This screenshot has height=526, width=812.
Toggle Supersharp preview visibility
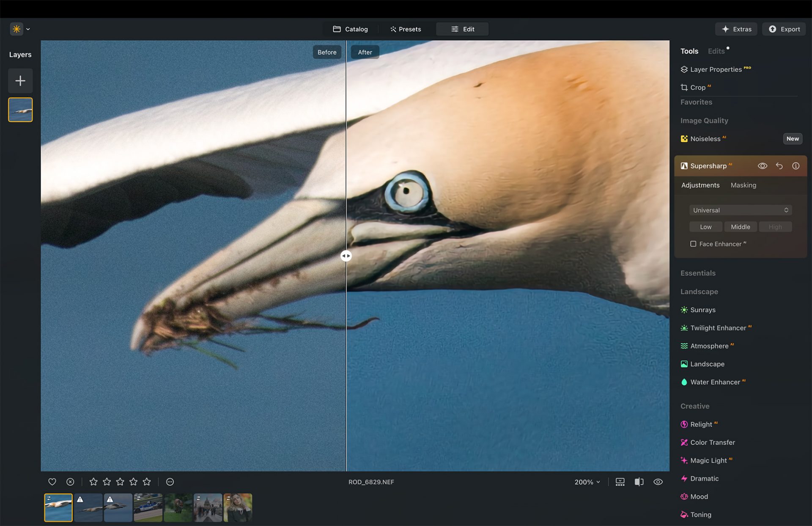click(x=763, y=166)
